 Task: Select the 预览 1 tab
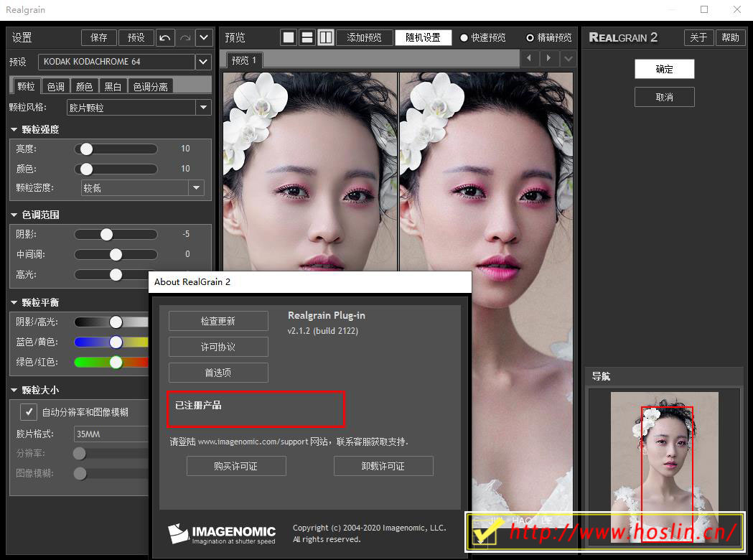244,60
